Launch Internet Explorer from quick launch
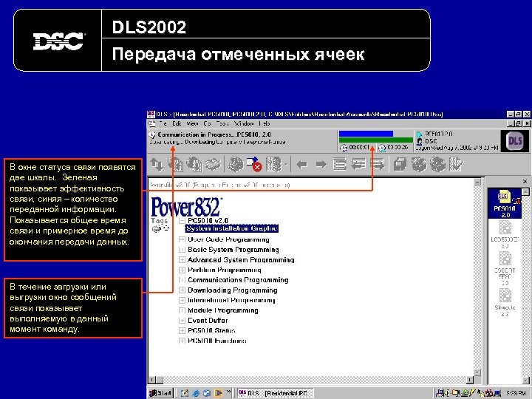The height and width of the screenshot is (399, 532). [196, 393]
